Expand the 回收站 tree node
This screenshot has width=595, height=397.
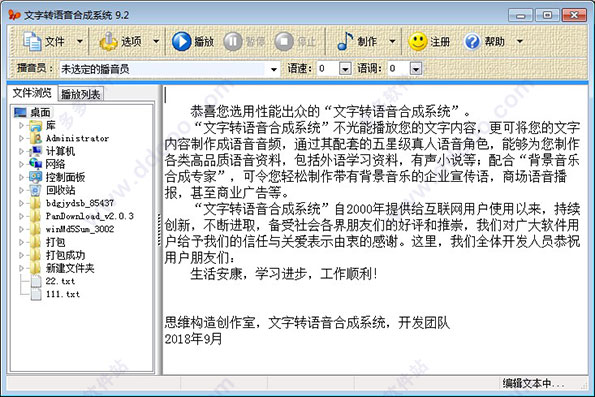21,190
